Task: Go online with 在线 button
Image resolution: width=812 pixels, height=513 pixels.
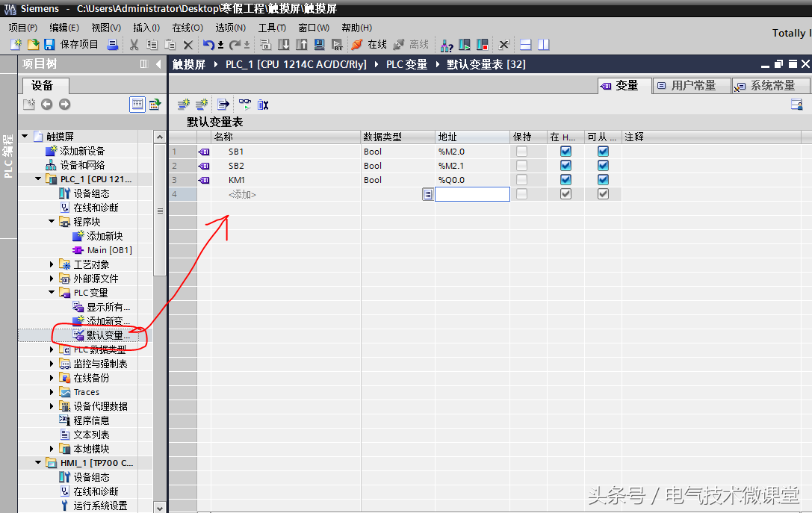Action: tap(369, 45)
